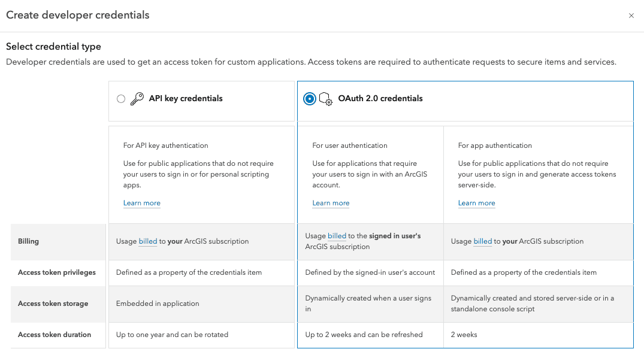Open Learn more under API key authentication

(x=142, y=203)
